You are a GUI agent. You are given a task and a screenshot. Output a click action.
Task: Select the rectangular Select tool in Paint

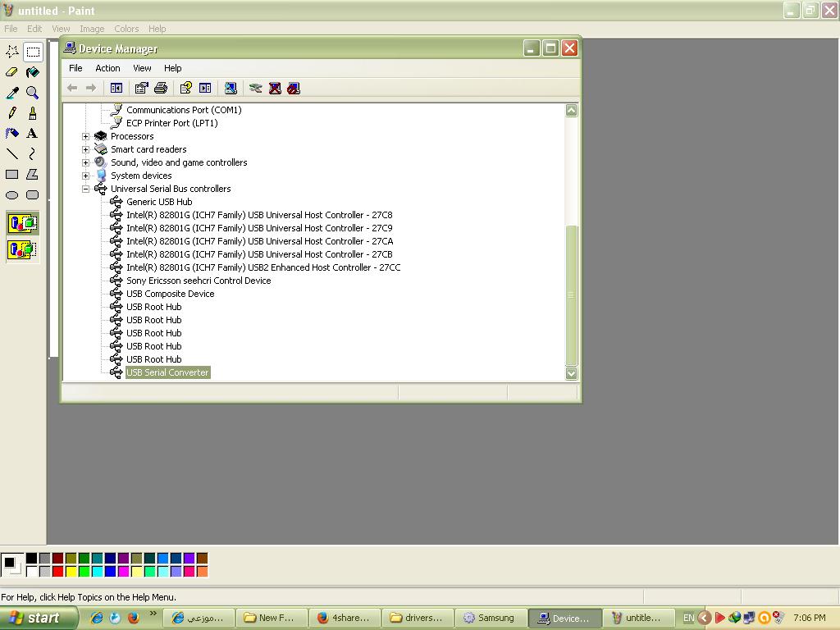(x=33, y=52)
